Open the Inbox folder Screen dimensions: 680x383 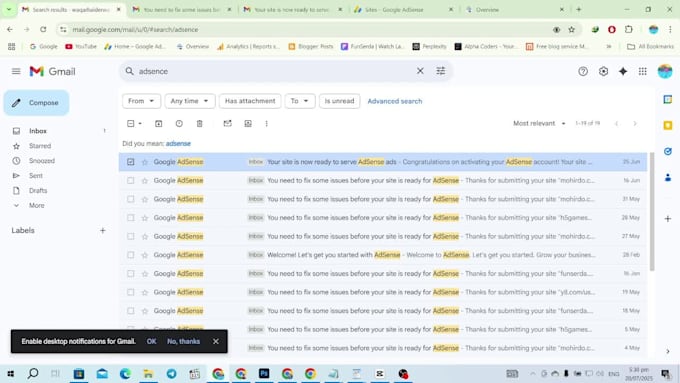pyautogui.click(x=38, y=131)
